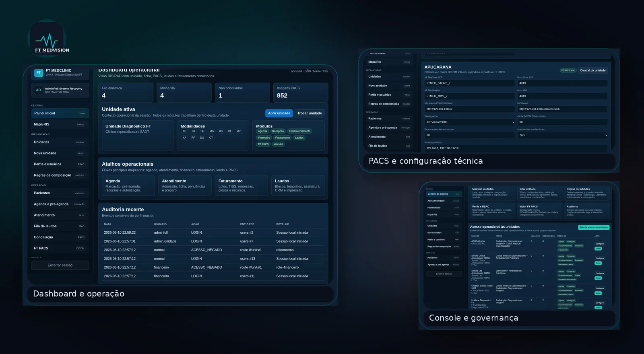Open the Criar unidade card in Console
Image resolution: width=644 pixels, height=354 pixels.
[539, 193]
